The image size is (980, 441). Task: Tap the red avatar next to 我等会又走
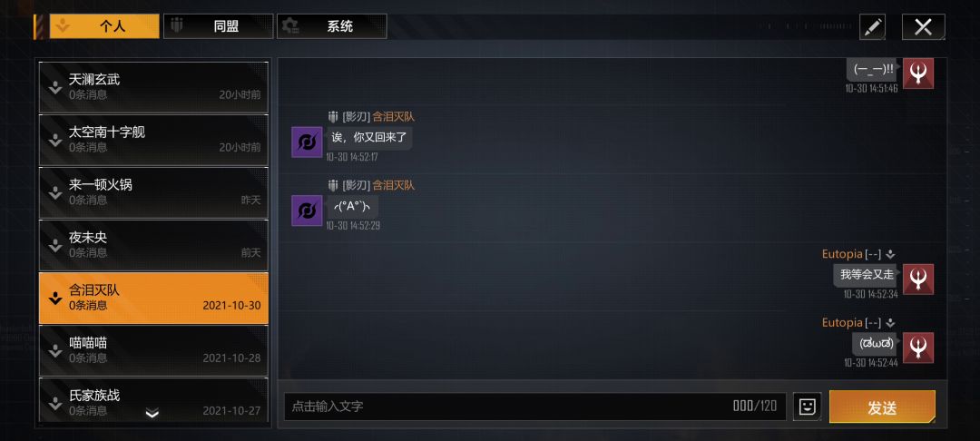918,279
